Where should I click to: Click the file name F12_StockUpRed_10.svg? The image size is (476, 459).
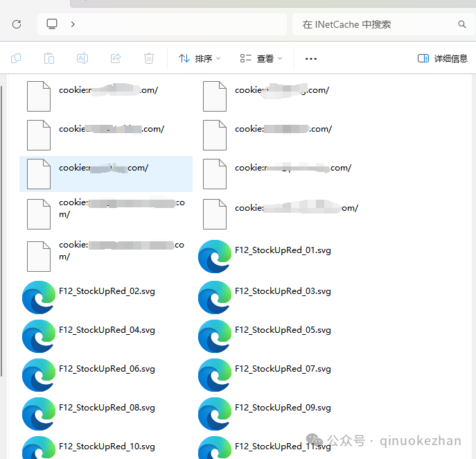pos(107,447)
